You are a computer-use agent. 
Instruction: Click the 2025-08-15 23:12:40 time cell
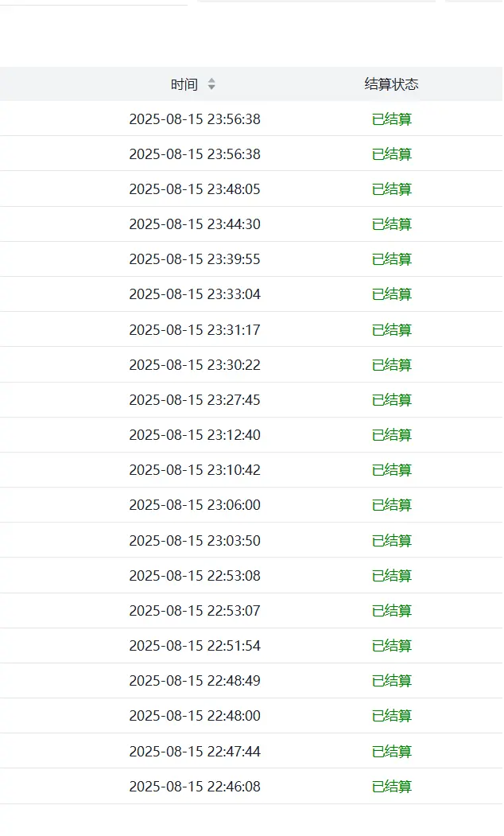[195, 435]
